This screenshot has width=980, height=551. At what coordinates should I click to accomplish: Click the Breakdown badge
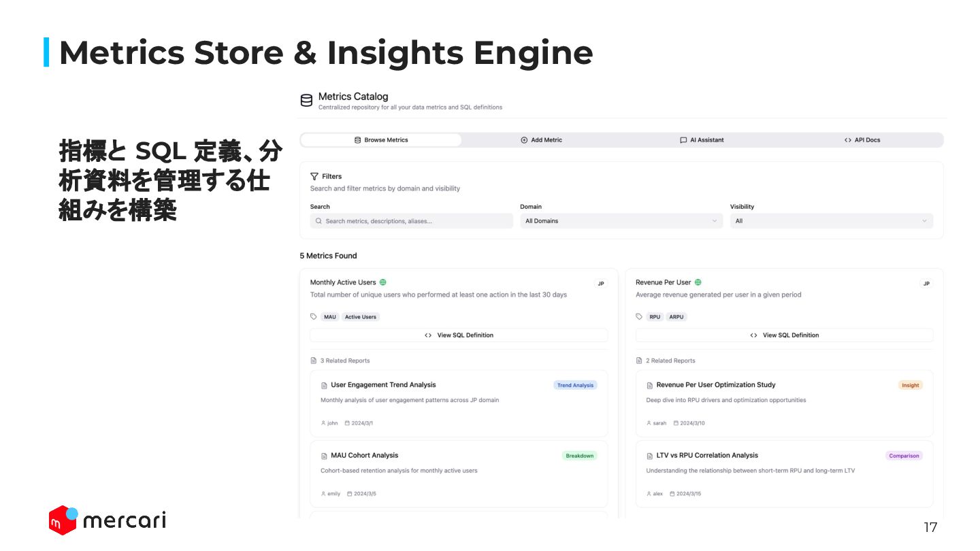tap(580, 456)
